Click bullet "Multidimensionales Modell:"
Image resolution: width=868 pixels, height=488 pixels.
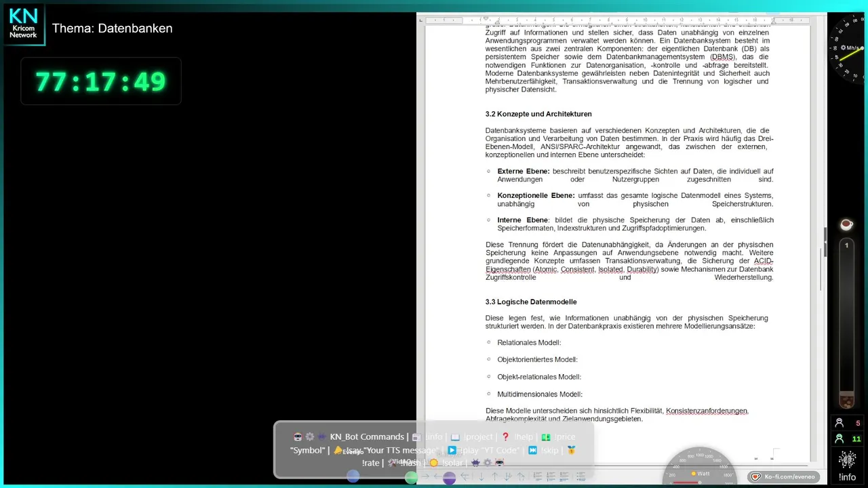(540, 394)
